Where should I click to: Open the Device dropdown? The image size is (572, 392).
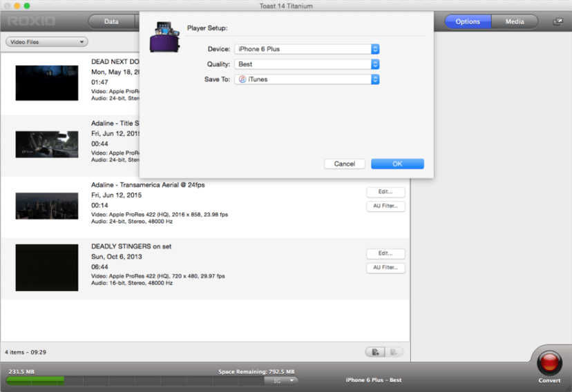307,49
